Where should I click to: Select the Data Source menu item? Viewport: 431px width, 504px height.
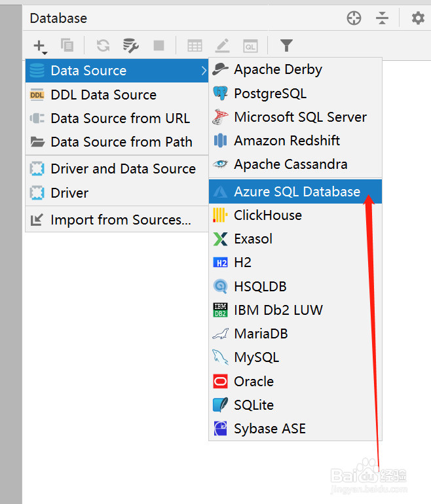coord(117,71)
